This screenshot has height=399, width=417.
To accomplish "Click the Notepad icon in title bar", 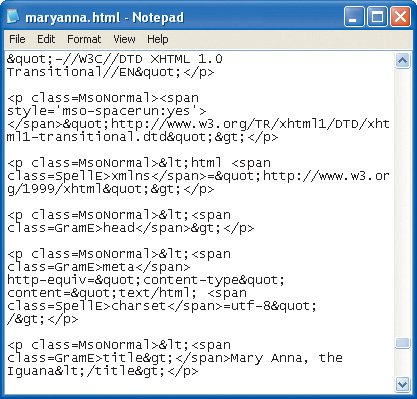I will [13, 17].
